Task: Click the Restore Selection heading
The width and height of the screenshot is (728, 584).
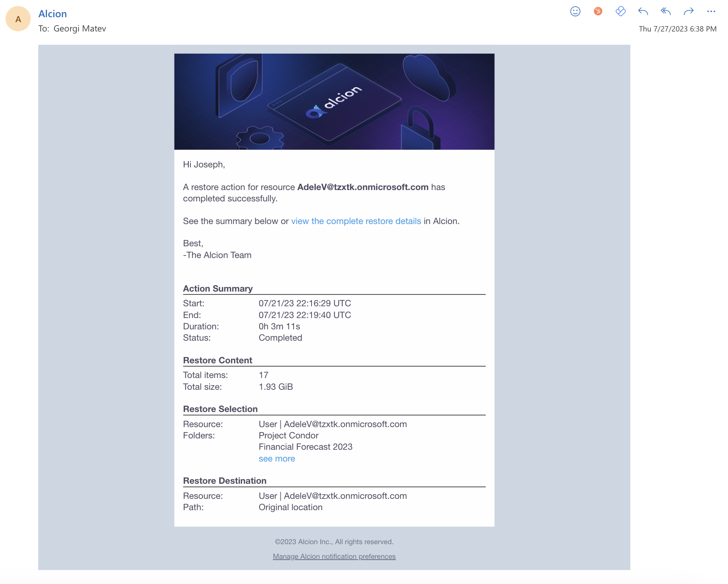Action: coord(220,409)
